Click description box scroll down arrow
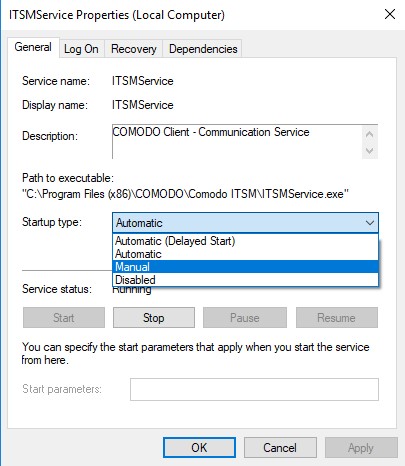This screenshot has height=466, width=405. tap(369, 150)
